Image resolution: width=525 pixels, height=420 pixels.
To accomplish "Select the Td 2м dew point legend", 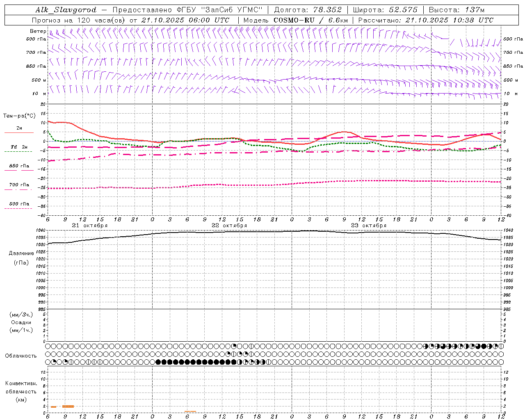I will (x=19, y=147).
